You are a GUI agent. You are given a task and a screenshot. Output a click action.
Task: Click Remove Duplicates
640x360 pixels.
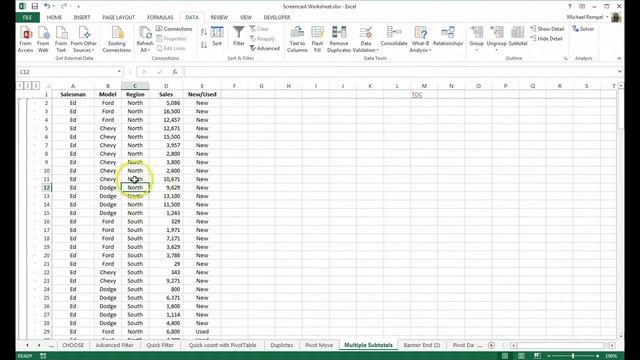(339, 39)
